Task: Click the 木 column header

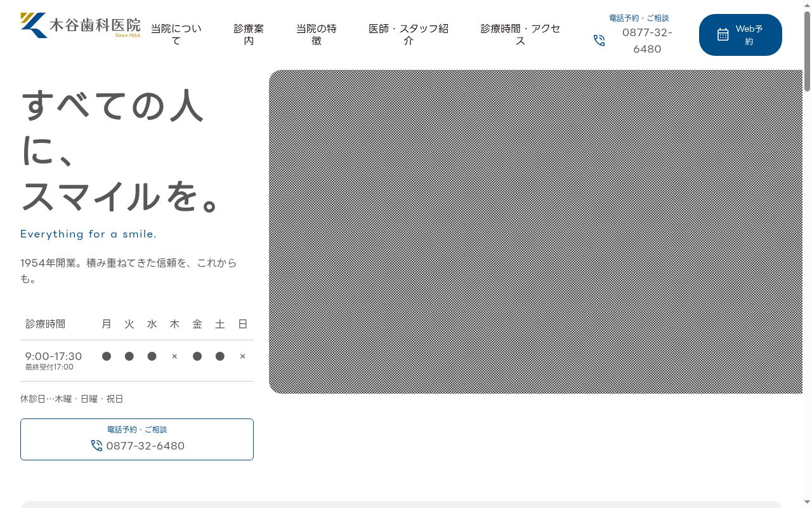Action: click(x=174, y=324)
